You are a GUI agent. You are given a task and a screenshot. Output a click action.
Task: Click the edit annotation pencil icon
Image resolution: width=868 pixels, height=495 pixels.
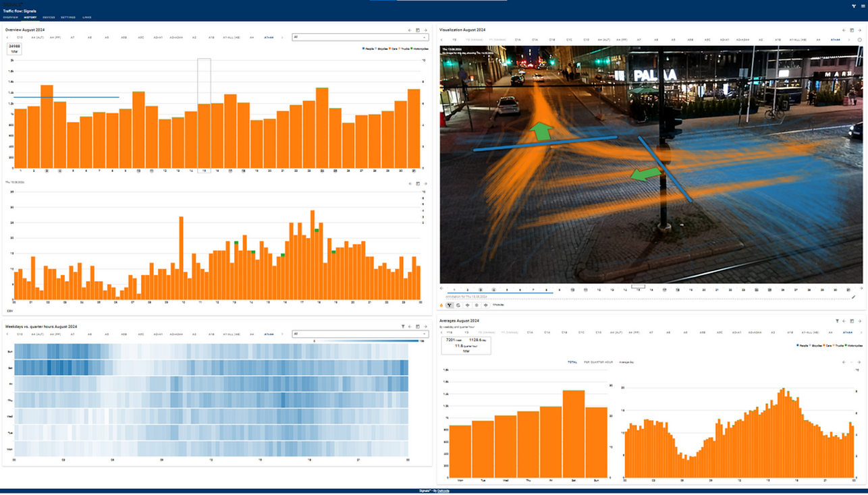(x=854, y=297)
